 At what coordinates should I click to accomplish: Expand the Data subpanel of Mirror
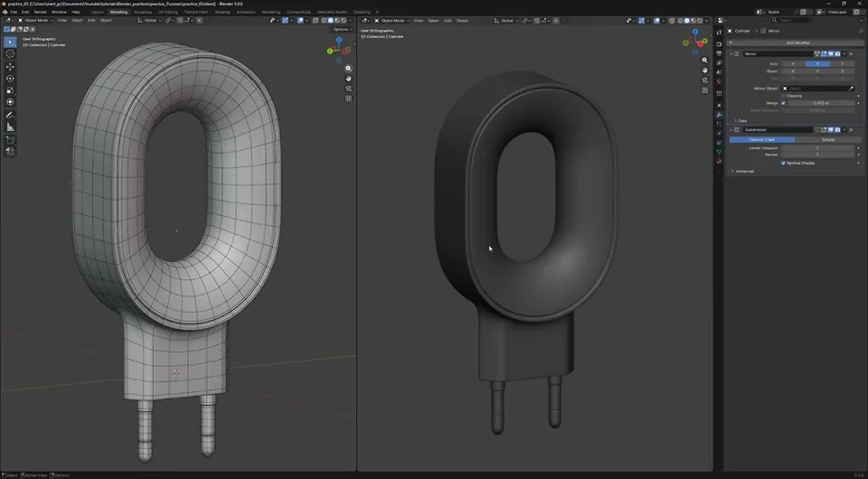[x=740, y=120]
